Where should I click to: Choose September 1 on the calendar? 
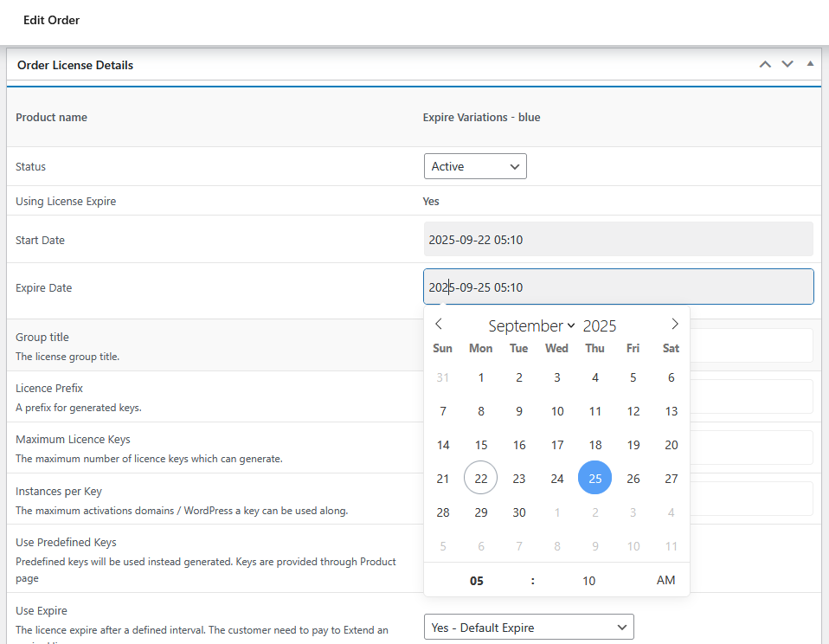481,377
